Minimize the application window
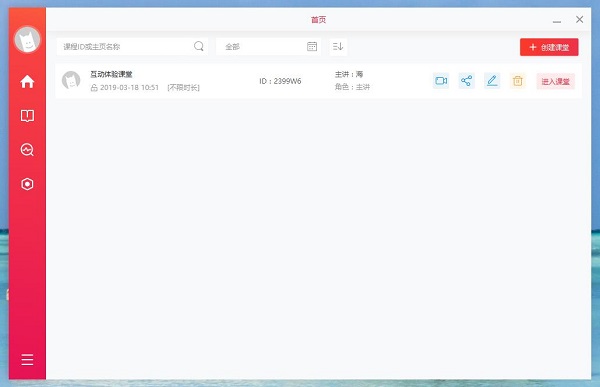The image size is (600, 387). pos(557,21)
